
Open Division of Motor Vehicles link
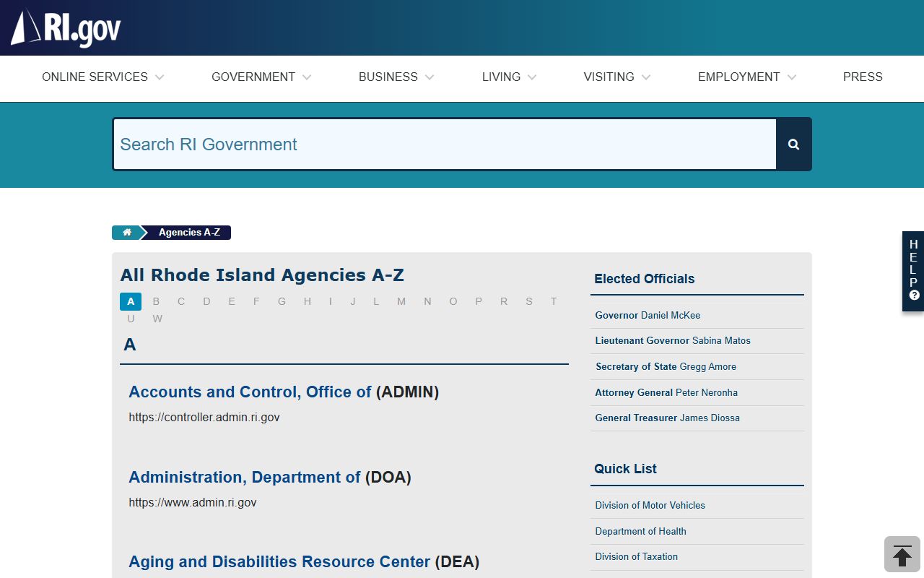(x=650, y=505)
